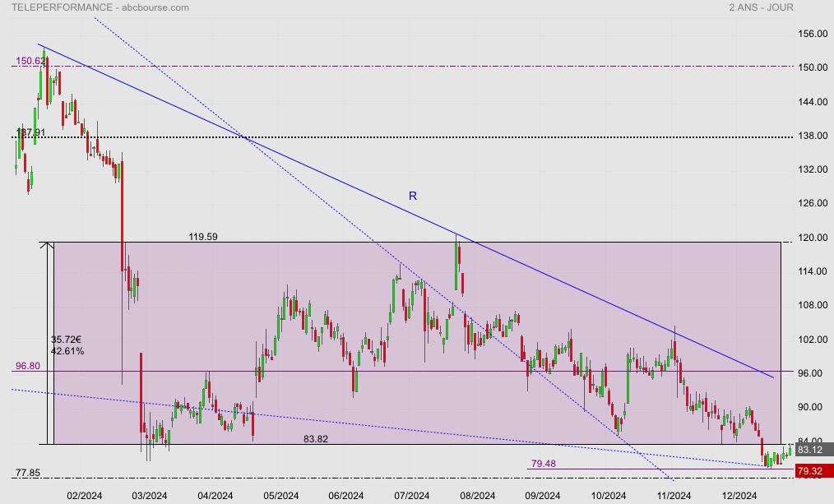Click the 83.82 range bottom annotation

(x=316, y=438)
